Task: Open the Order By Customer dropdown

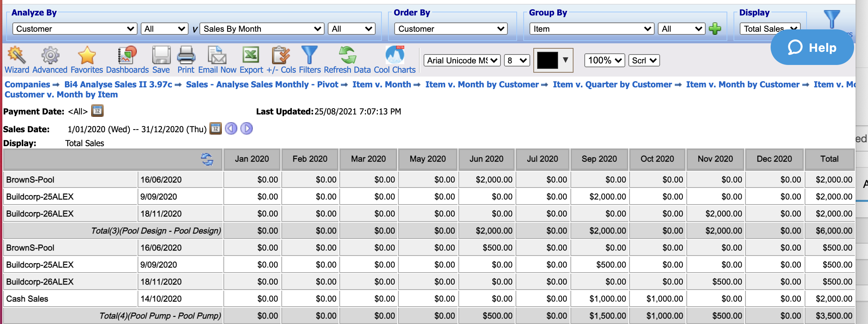Action: click(451, 29)
